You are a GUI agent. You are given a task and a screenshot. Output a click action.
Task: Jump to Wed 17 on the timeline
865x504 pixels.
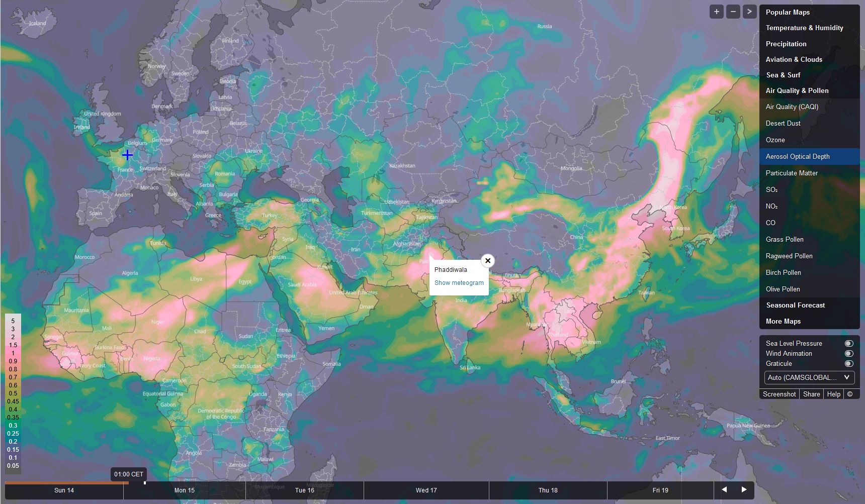click(426, 490)
